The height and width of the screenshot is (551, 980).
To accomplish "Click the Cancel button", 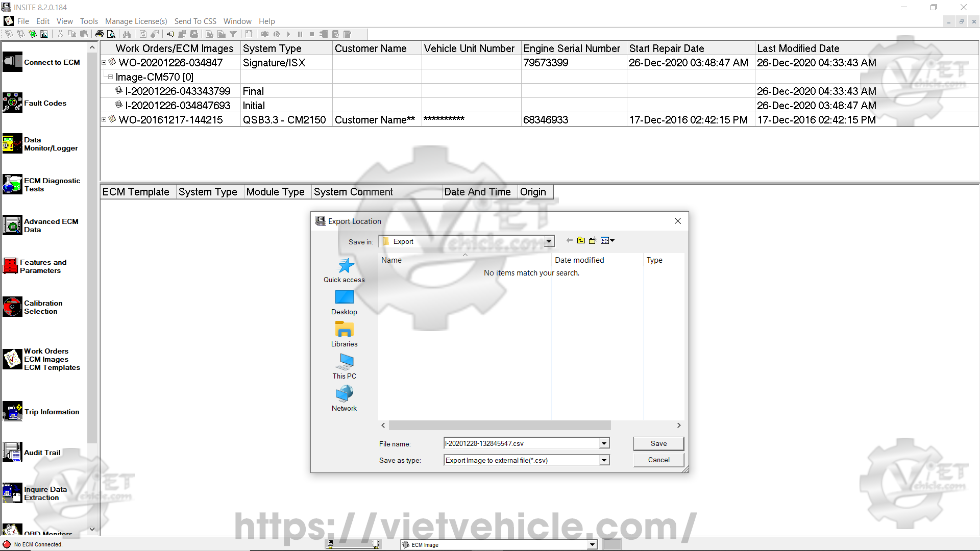I will coord(658,460).
